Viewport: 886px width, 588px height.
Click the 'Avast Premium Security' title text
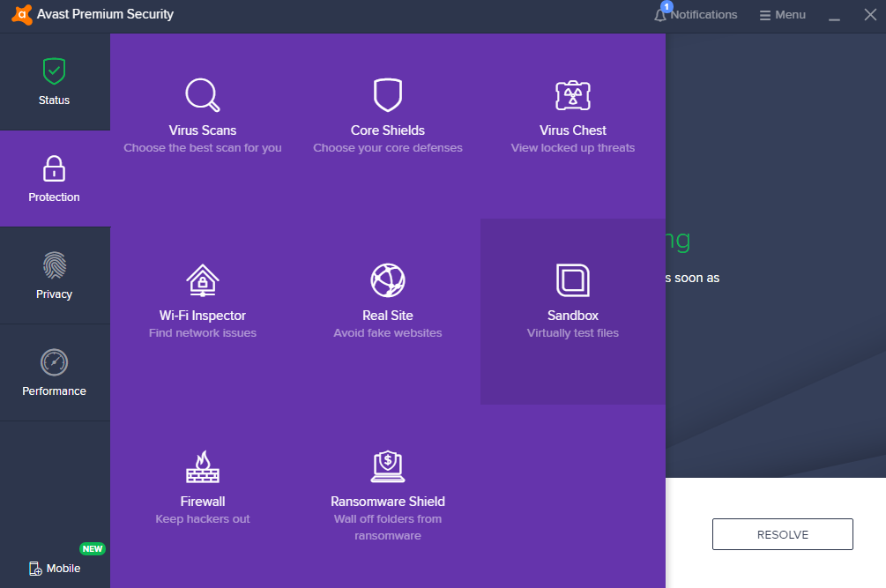105,14
